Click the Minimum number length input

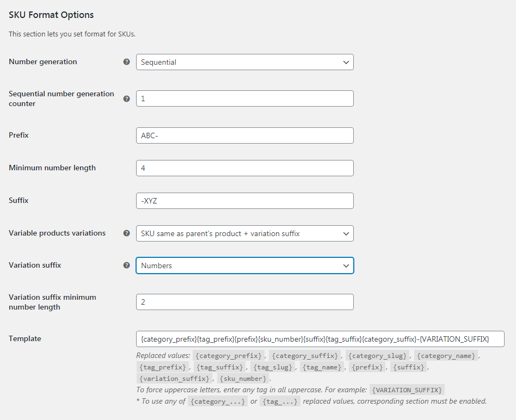coord(245,168)
